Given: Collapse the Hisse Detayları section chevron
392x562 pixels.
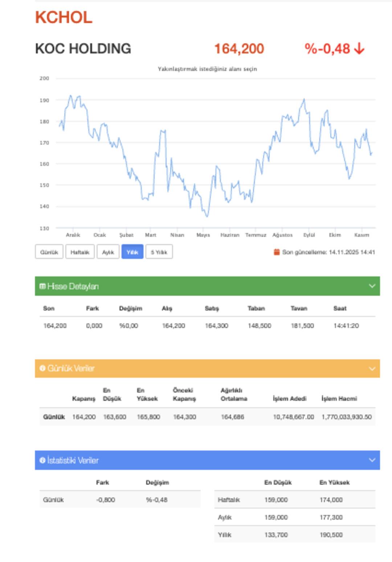Looking at the screenshot, I should 372,286.
